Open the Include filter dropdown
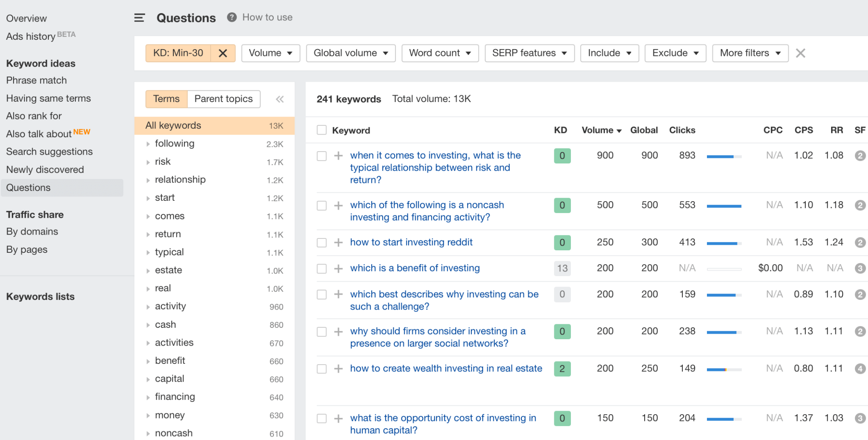Viewport: 868px width, 440px height. click(x=609, y=53)
